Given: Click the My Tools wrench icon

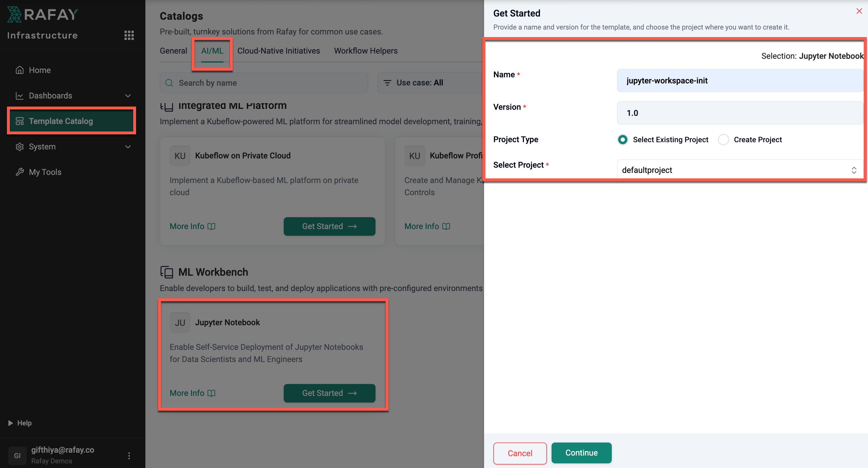Looking at the screenshot, I should point(20,172).
